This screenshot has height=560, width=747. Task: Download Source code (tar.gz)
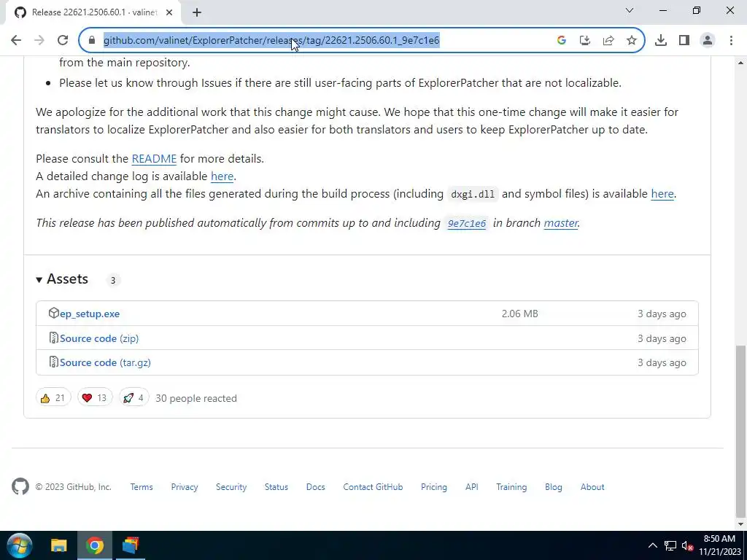105,363
